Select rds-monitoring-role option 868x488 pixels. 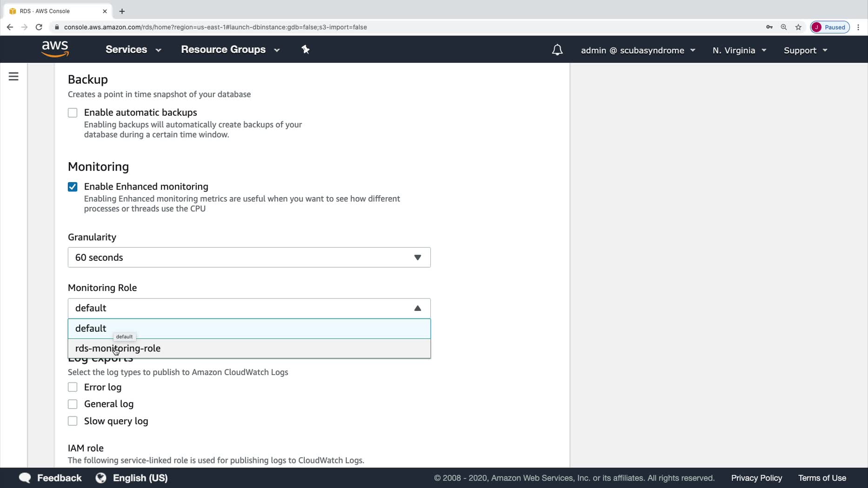point(118,349)
